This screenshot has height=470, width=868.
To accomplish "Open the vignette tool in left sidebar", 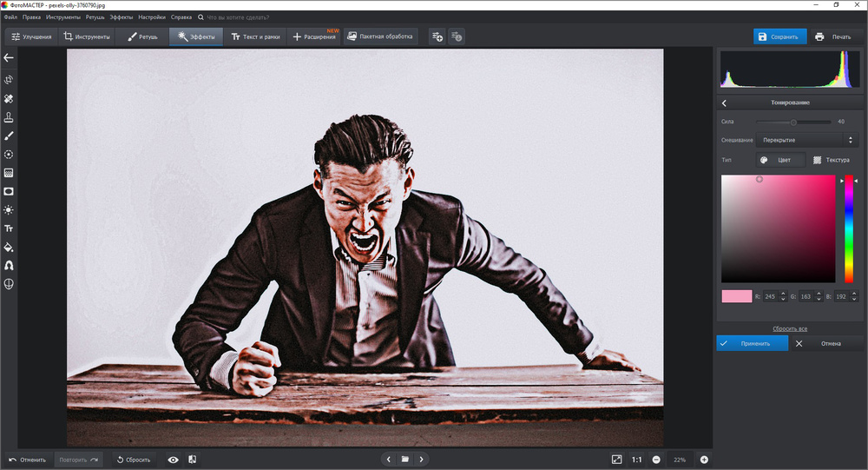I will tap(9, 191).
